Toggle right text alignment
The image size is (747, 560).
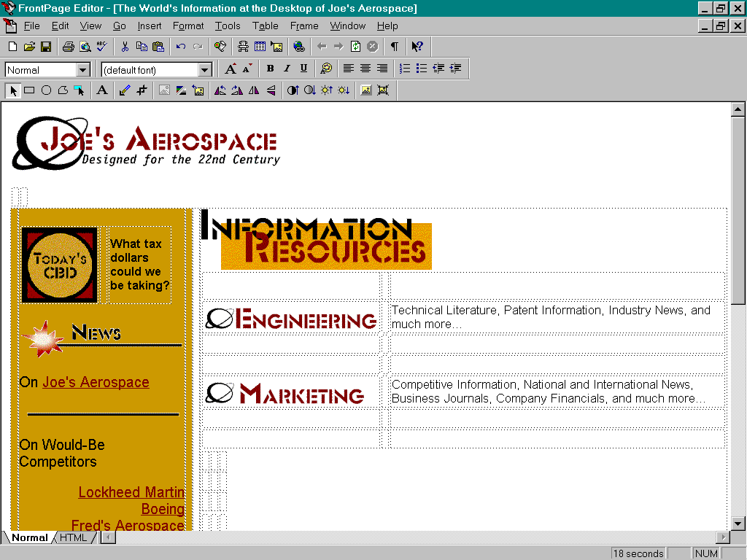pos(382,69)
